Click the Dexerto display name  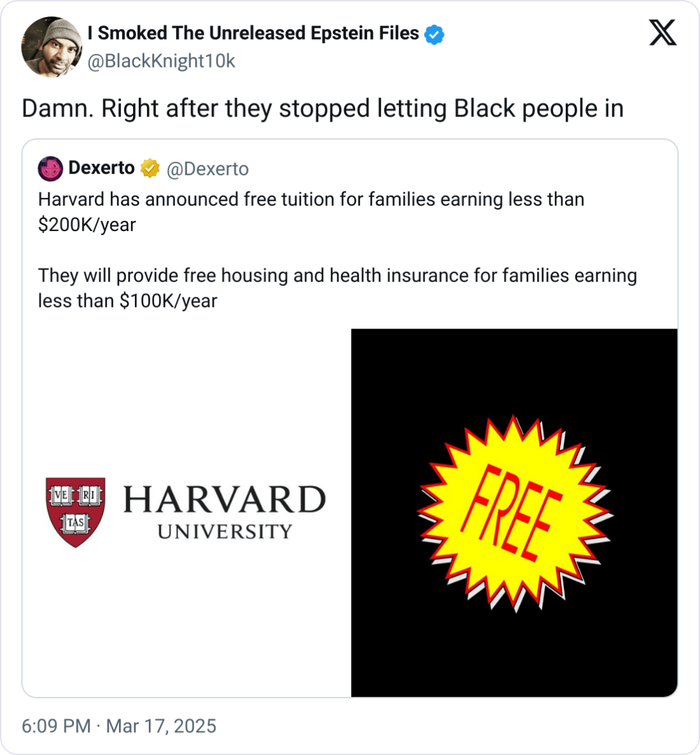point(101,168)
